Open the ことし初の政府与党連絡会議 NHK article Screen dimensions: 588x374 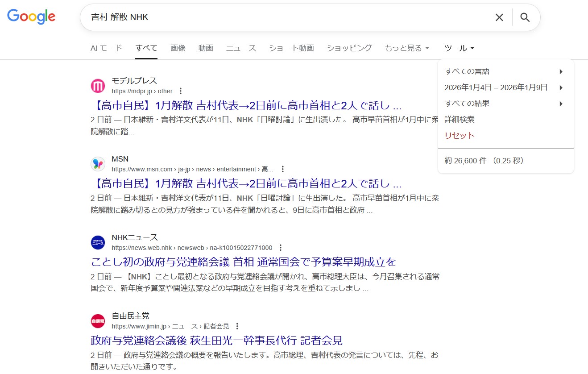point(243,262)
